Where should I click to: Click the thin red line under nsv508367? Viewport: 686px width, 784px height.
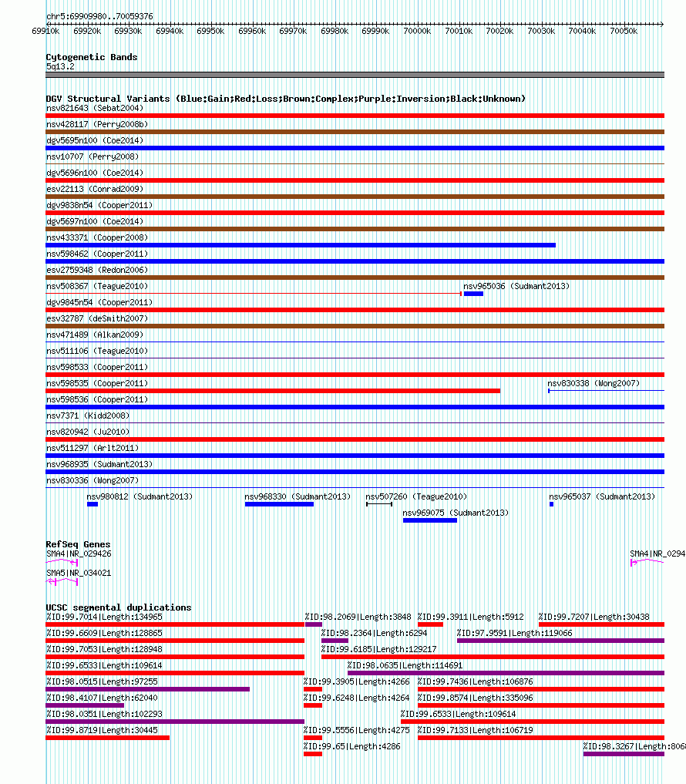coord(253,294)
